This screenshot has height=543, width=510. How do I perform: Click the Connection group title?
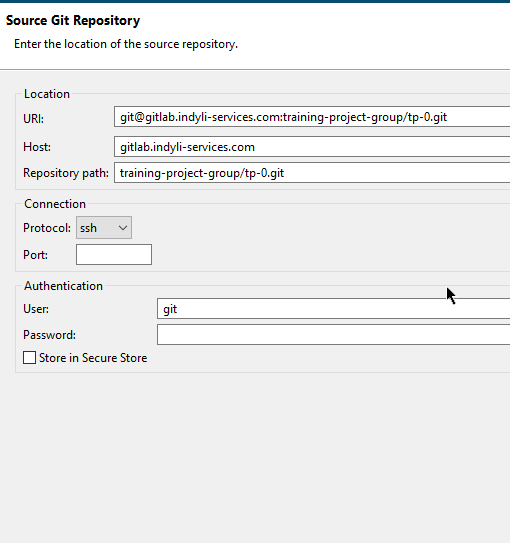[x=55, y=204]
